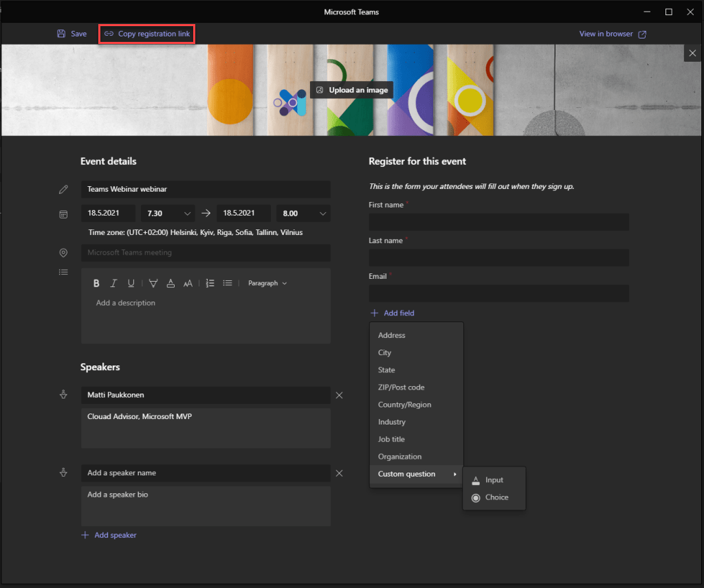Toggle underline formatting in description editor
The height and width of the screenshot is (588, 704).
pyautogui.click(x=131, y=283)
